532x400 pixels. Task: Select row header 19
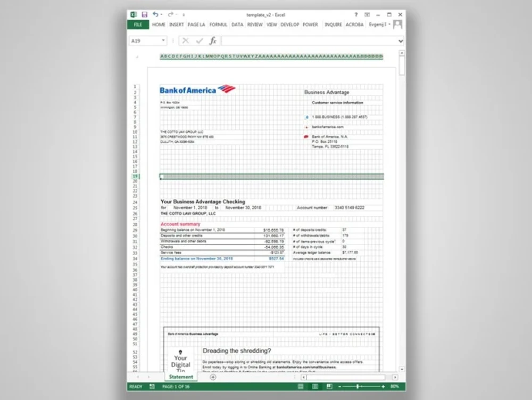(x=135, y=176)
